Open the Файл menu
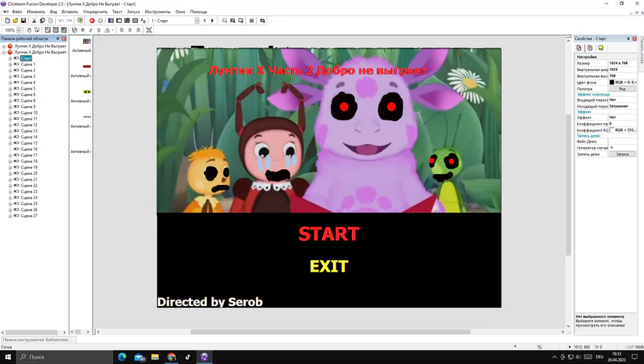644x364 pixels. (x=17, y=12)
